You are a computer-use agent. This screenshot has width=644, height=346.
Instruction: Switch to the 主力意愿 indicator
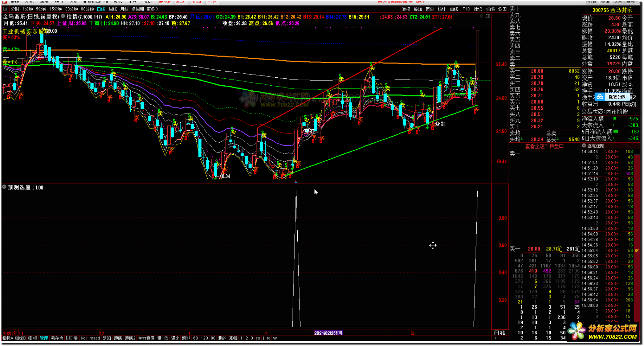[x=146, y=338]
